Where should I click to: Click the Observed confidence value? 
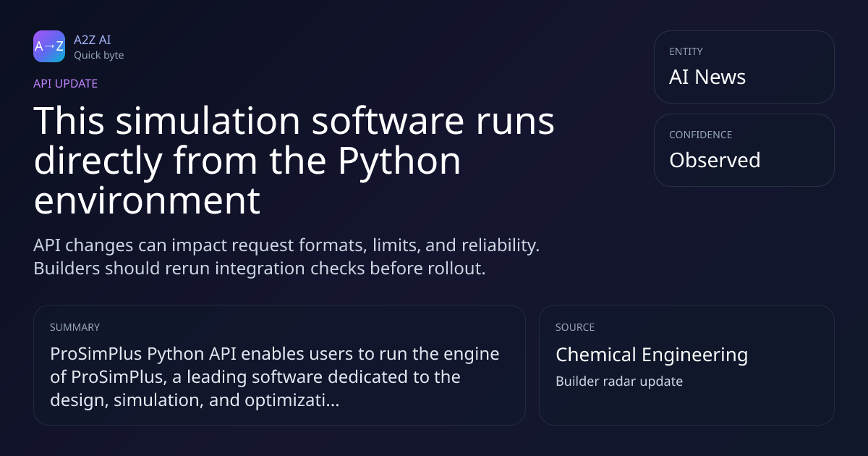coord(715,160)
